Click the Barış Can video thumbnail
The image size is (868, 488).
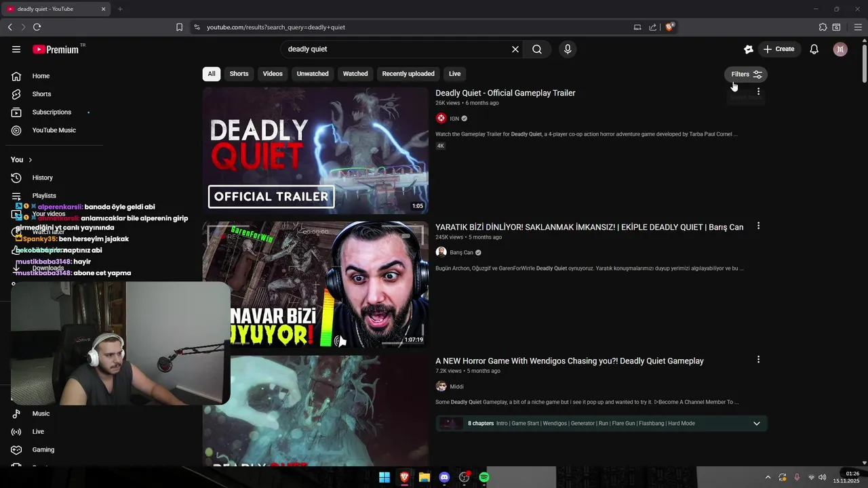coord(315,285)
